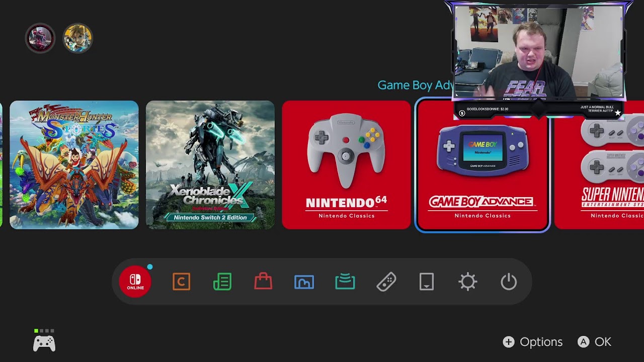Open the GameShare icon

pos(345,282)
